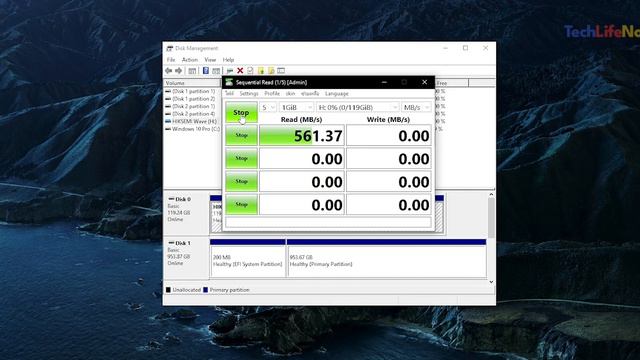The height and width of the screenshot is (360, 640).
Task: Select the 200 MB EFI System Partition block
Action: (x=247, y=259)
